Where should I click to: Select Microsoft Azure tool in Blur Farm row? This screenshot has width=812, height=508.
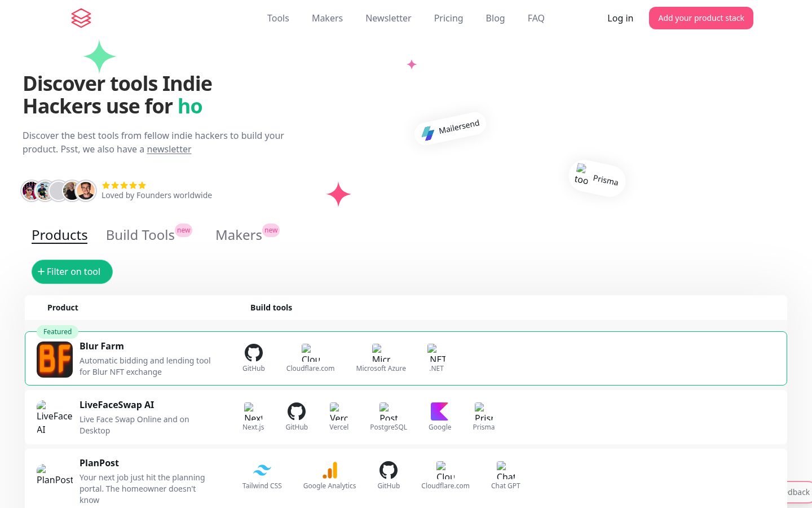tap(381, 353)
